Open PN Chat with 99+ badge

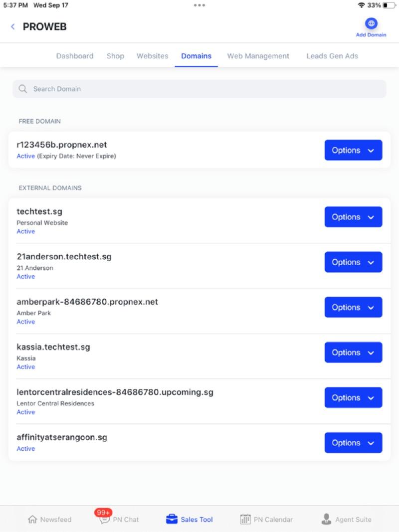coord(105,519)
